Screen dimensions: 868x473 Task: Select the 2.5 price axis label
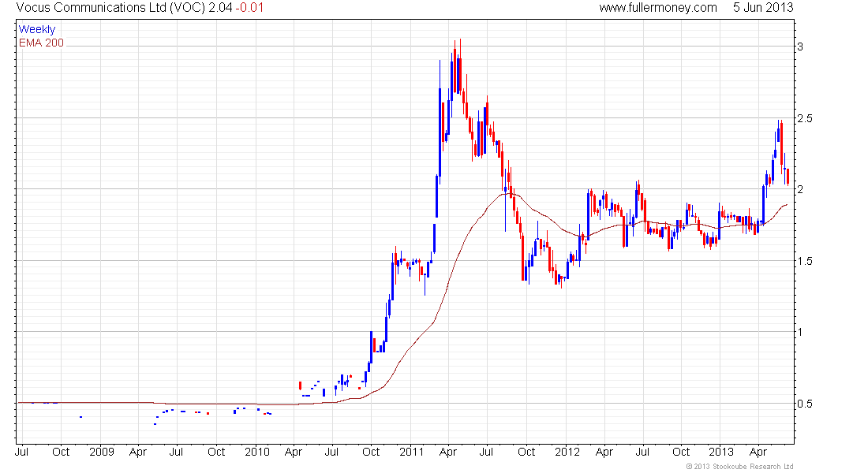click(x=805, y=118)
